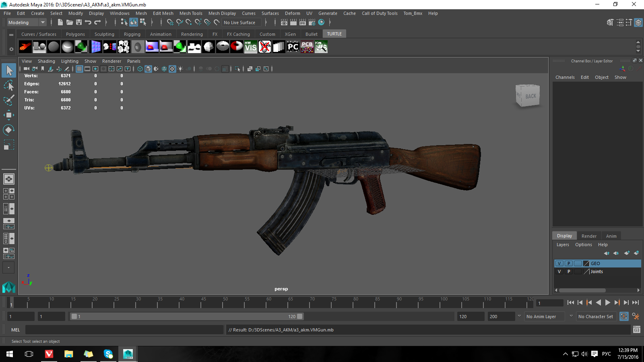Pick the Move tool in toolbox
This screenshot has height=362, width=644.
pos(9,115)
